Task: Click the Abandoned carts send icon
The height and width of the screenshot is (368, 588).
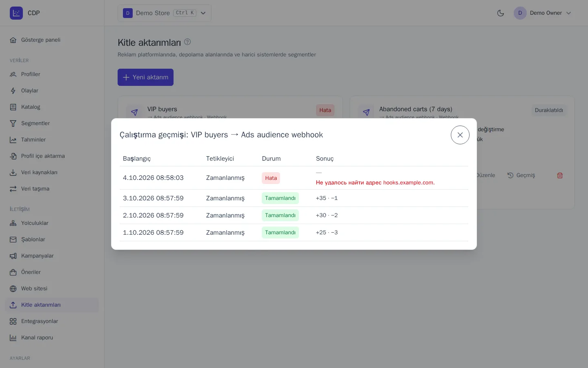Action: (366, 112)
